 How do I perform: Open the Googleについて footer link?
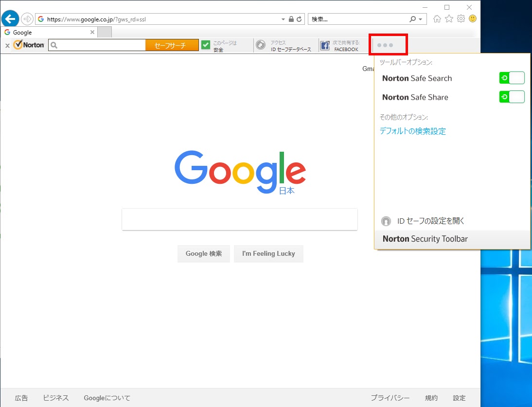click(x=107, y=398)
